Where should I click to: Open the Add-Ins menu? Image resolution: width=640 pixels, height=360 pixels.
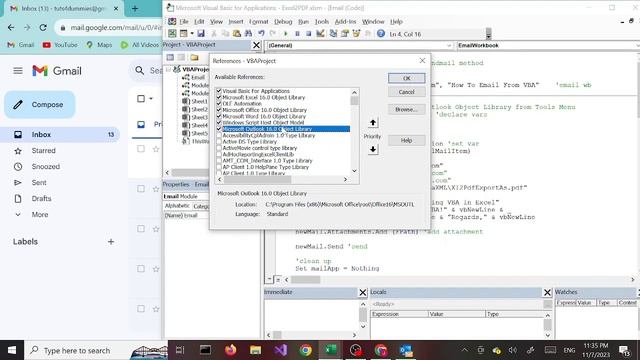pos(345,22)
